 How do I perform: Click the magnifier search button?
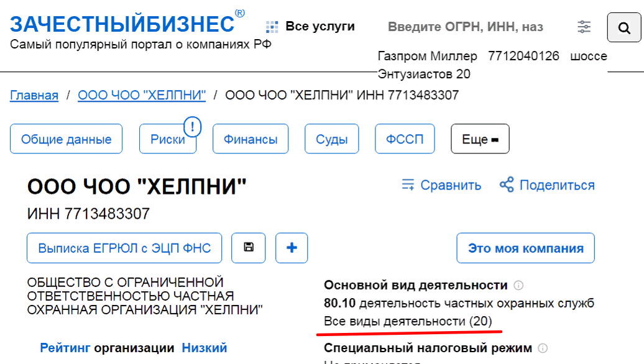(x=623, y=27)
